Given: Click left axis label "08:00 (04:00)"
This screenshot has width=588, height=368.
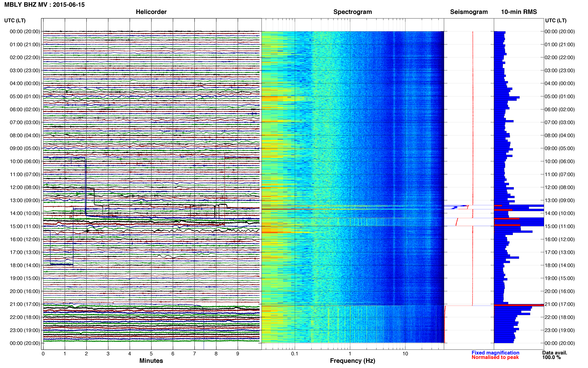Looking at the screenshot, I should pos(25,135).
